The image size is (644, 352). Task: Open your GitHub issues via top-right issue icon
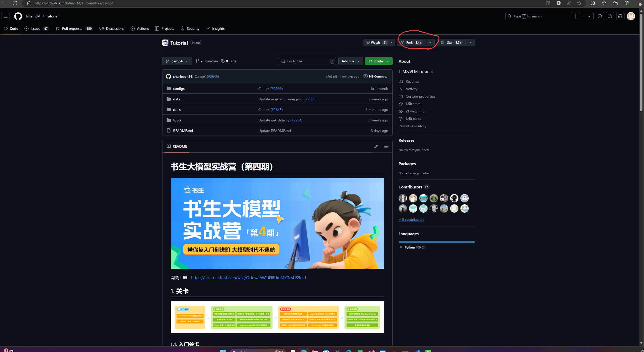coord(600,16)
